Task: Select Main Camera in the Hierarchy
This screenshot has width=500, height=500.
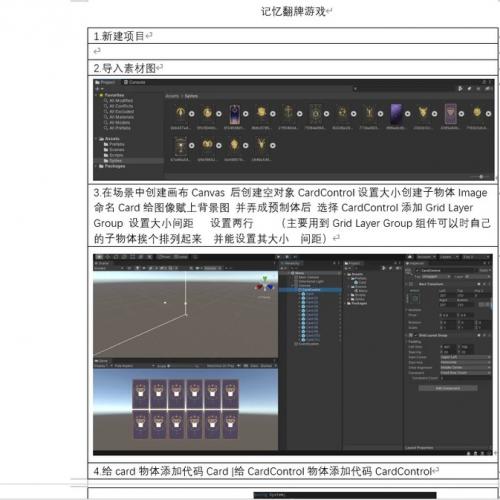Action: (308, 277)
